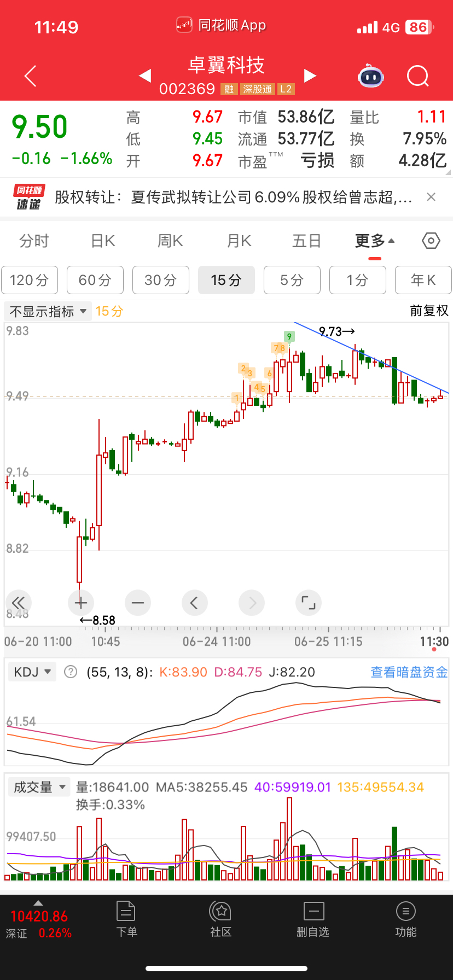Open 成交量 indicator dropdown

tap(39, 787)
